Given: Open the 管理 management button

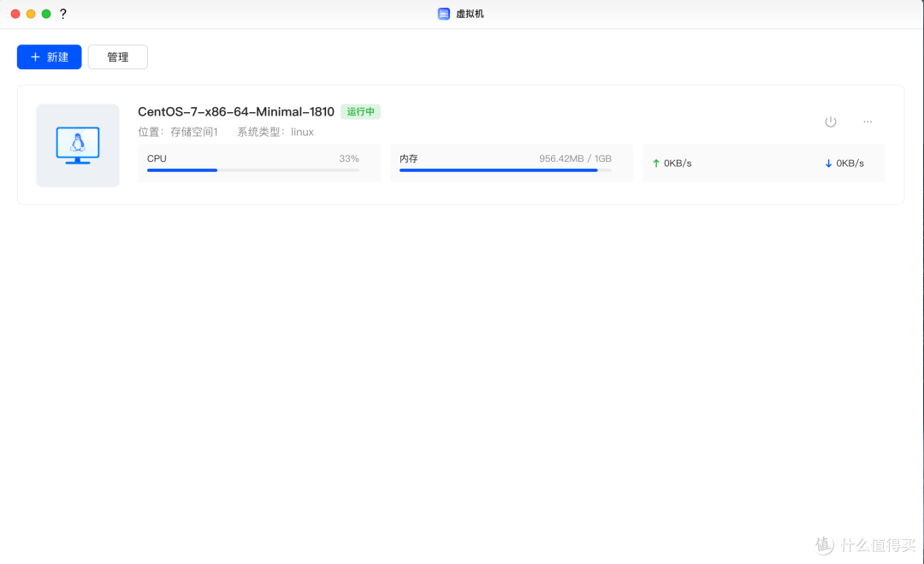Looking at the screenshot, I should pos(118,57).
